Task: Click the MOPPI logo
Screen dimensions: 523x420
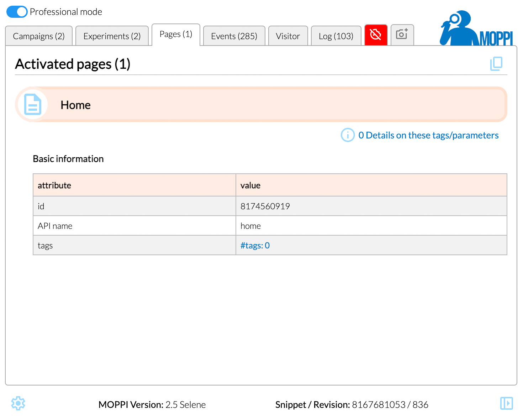Action: tap(477, 28)
